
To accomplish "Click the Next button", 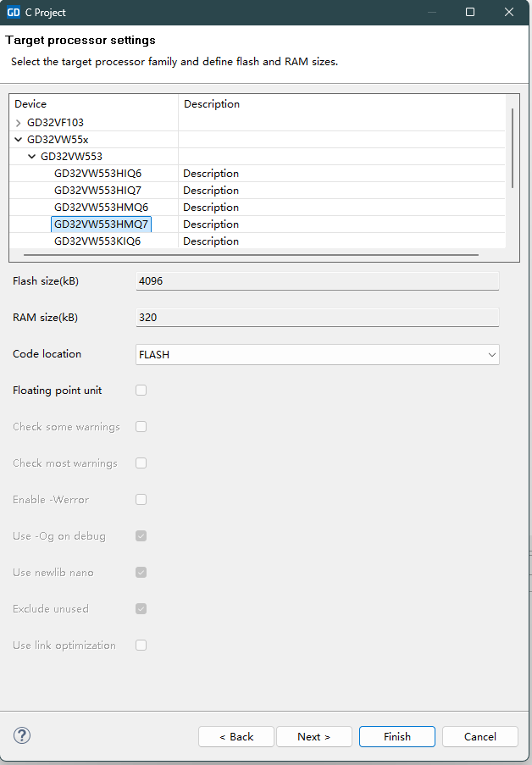I will pyautogui.click(x=313, y=736).
